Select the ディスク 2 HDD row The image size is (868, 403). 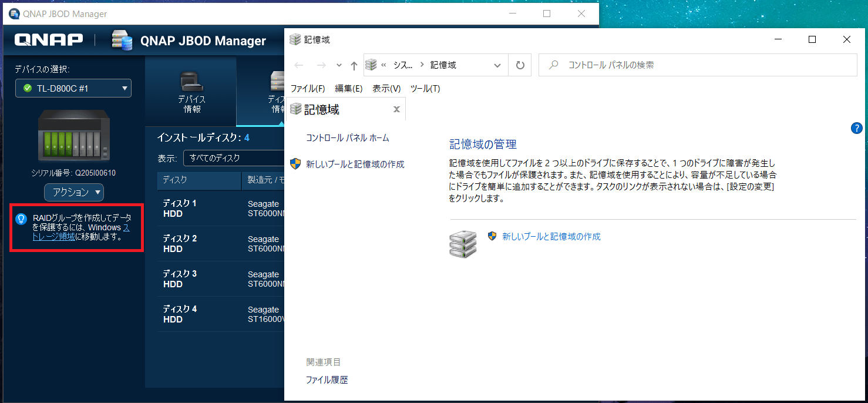[221, 244]
